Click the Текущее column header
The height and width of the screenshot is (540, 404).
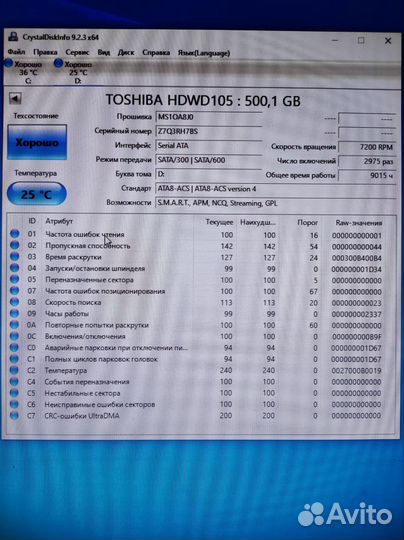tap(219, 222)
